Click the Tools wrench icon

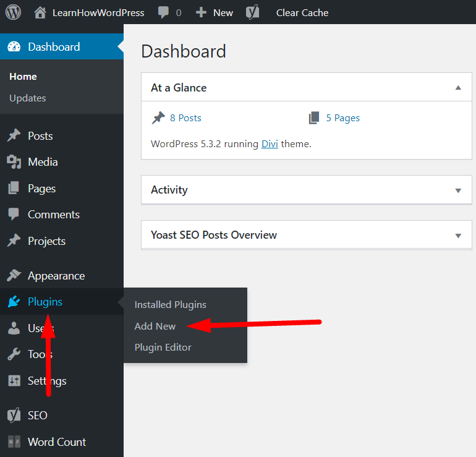click(14, 354)
